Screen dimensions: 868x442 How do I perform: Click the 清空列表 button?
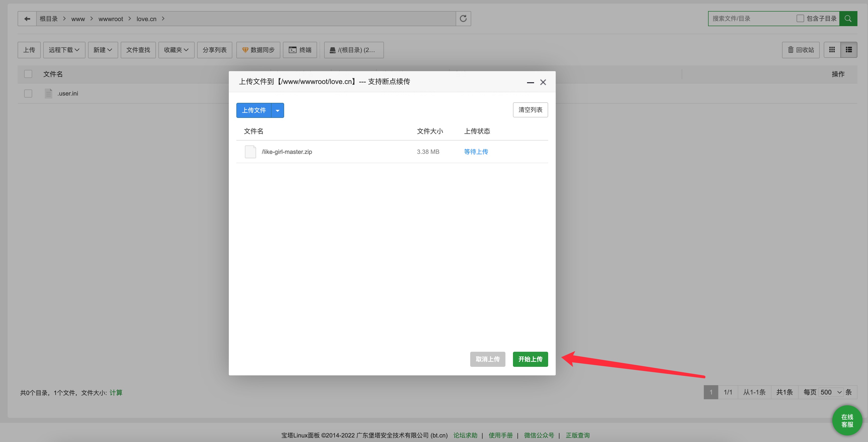[530, 110]
